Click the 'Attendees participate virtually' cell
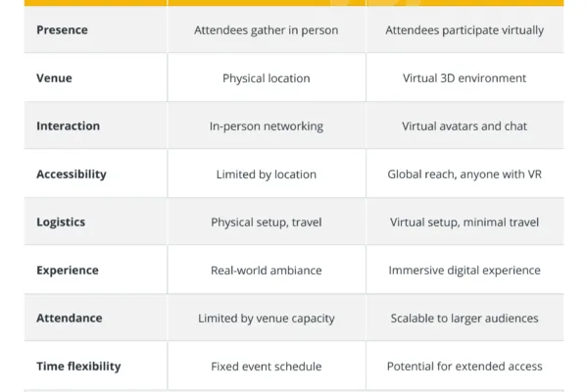Viewport: 588px width, 392px height. point(465,30)
